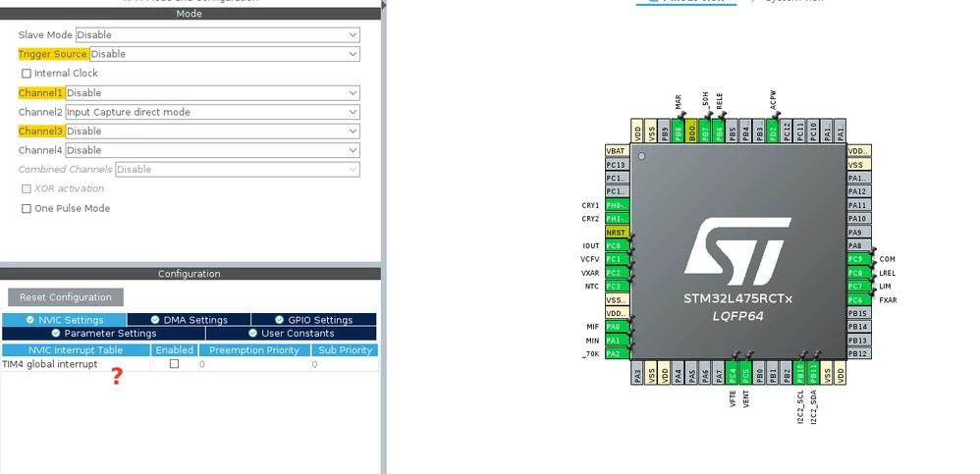Switch to the User Constants tab
The width and height of the screenshot is (980, 474).
coord(292,334)
